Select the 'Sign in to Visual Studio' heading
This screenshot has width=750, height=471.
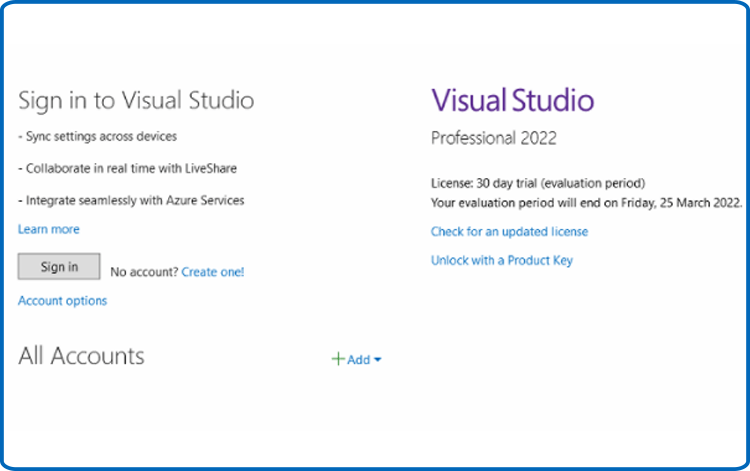click(x=136, y=101)
